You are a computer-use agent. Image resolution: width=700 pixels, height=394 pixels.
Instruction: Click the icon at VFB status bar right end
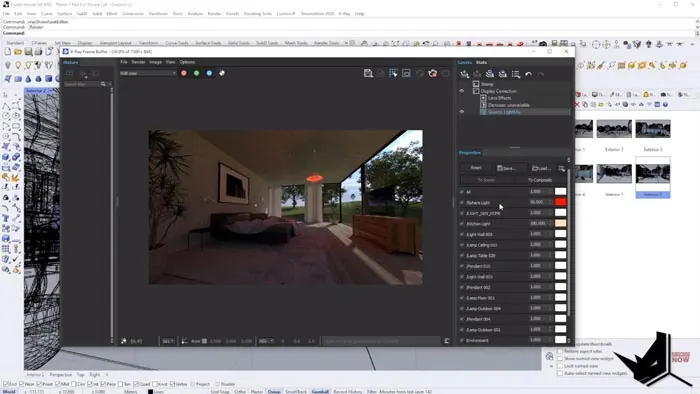click(x=447, y=341)
